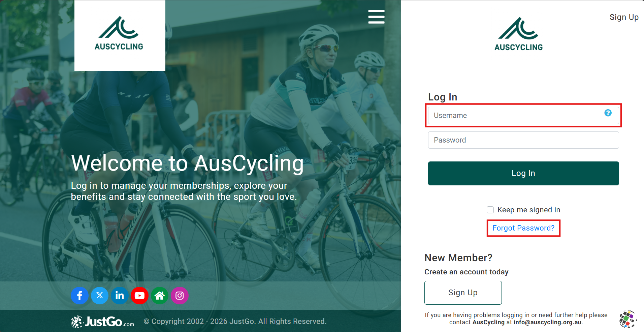This screenshot has height=332, width=644.
Task: Enable the Keep me signed in checkbox
Action: [490, 210]
